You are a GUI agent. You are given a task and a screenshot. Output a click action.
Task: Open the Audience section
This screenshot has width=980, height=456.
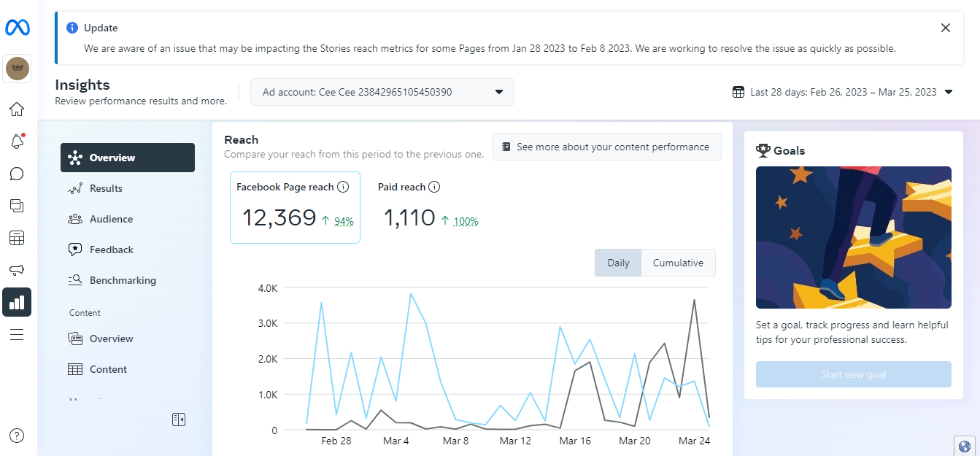pos(111,219)
